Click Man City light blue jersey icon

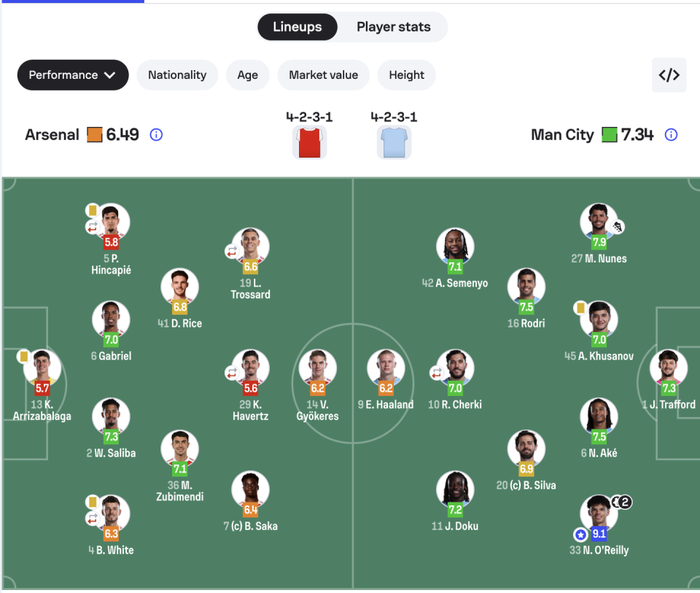coord(394,142)
